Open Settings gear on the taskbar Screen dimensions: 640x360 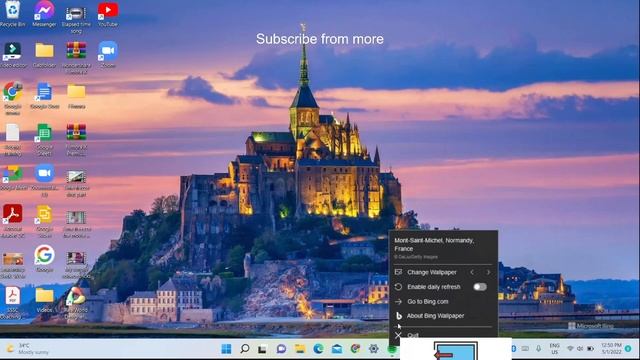click(x=373, y=349)
